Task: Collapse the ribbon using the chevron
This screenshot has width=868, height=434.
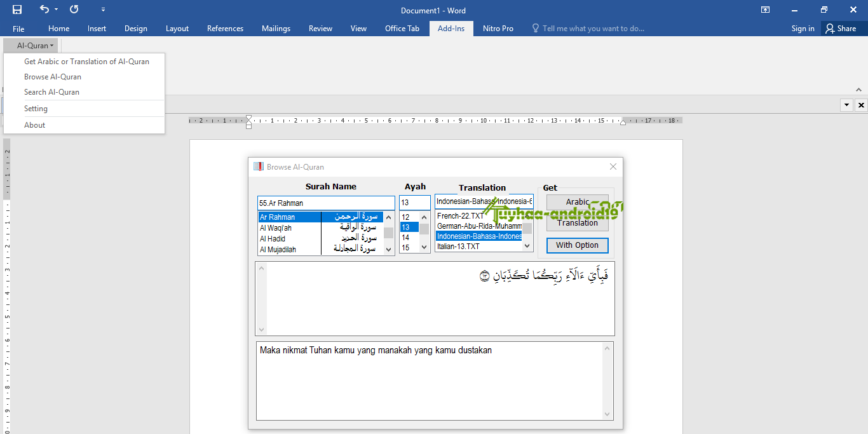Action: click(x=859, y=90)
